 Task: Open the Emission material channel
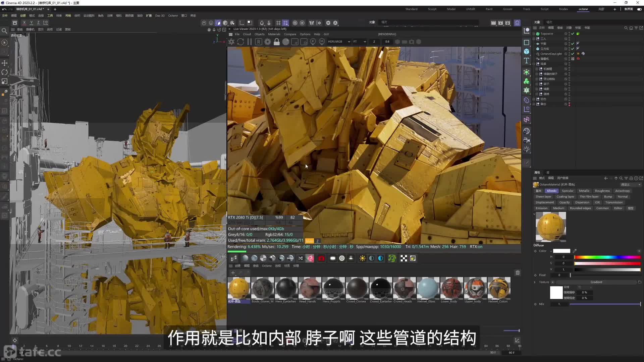[541, 208]
